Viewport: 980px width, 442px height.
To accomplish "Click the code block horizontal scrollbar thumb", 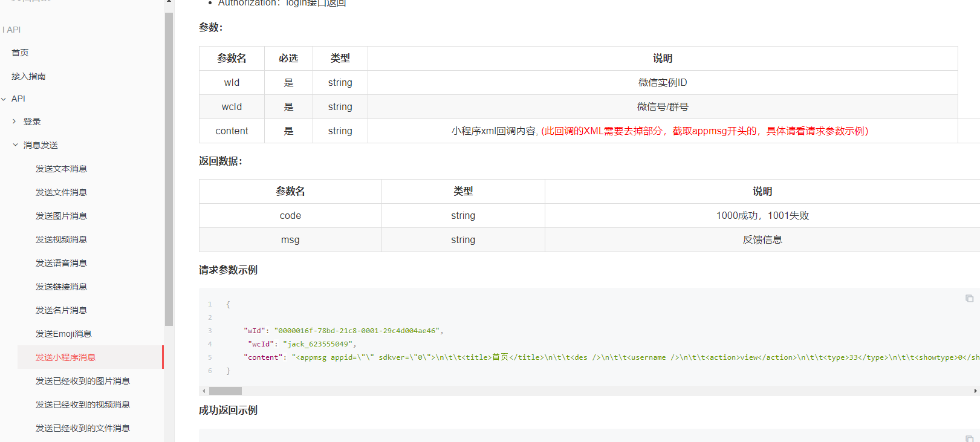I will (225, 391).
